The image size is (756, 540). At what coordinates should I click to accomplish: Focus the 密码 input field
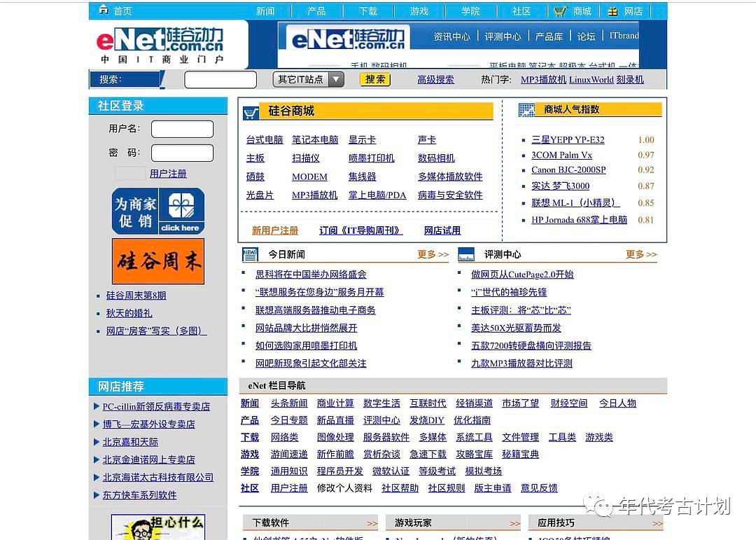[182, 153]
